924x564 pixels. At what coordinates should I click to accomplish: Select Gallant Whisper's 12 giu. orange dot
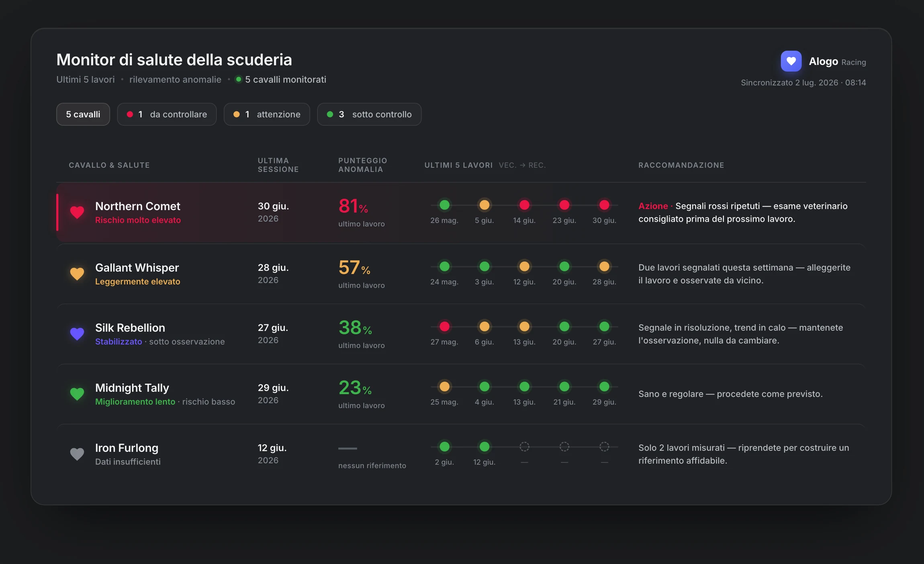524,266
